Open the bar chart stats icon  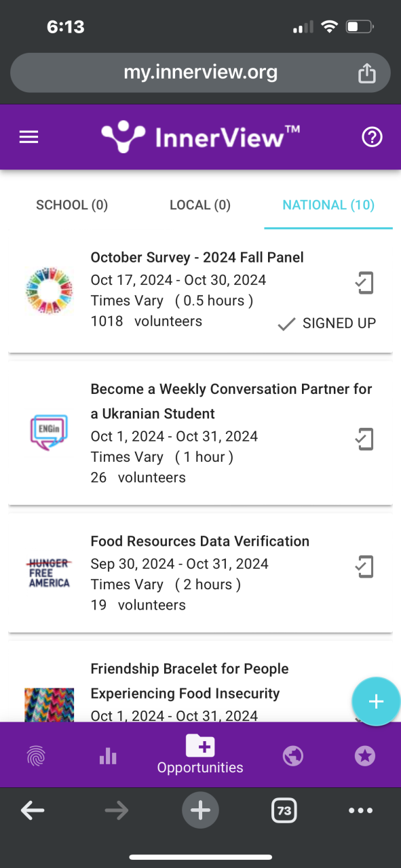108,756
